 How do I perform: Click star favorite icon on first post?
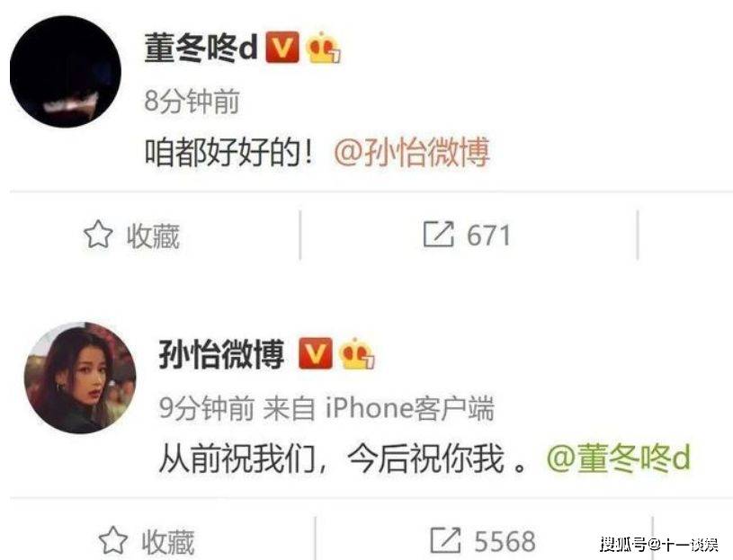[x=98, y=235]
